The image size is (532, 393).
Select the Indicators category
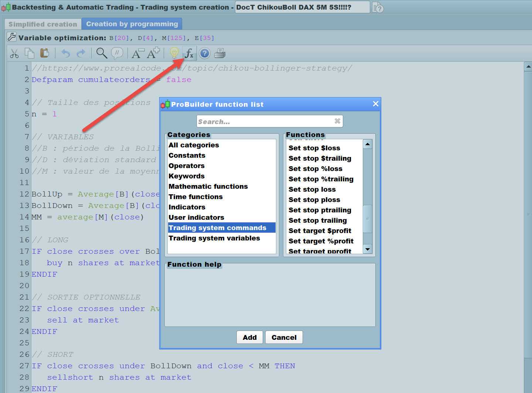tap(222, 207)
